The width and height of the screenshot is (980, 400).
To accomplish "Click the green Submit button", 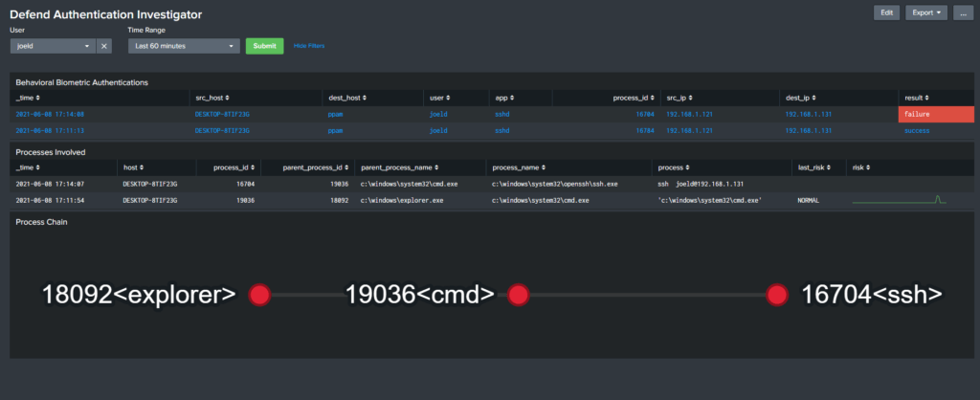I will click(x=264, y=46).
